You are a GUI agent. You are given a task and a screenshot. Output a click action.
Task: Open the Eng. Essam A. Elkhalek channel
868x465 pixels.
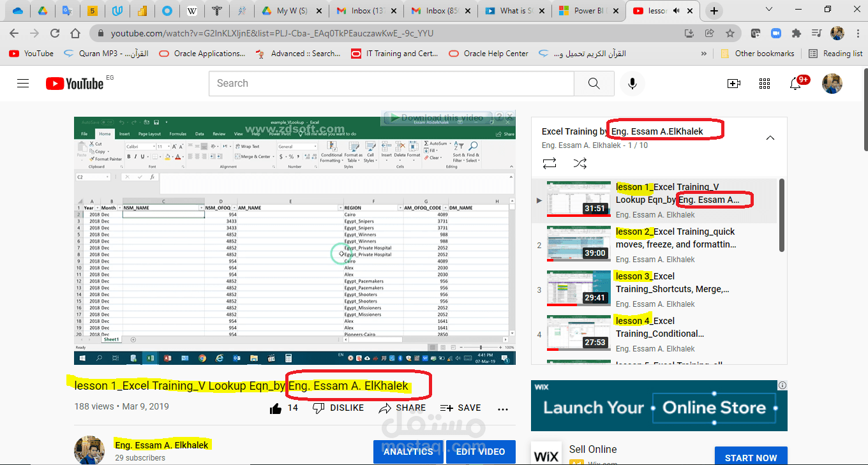coord(161,445)
